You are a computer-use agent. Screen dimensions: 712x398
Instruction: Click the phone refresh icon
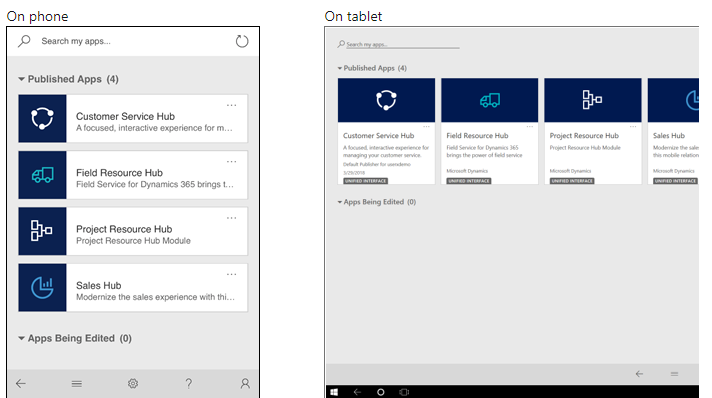click(x=242, y=41)
